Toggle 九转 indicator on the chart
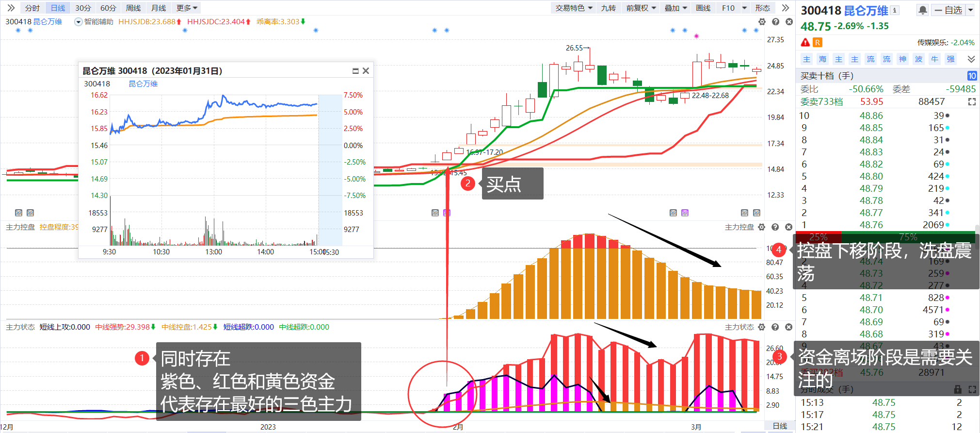Viewport: 980px width, 433px height. [x=608, y=8]
